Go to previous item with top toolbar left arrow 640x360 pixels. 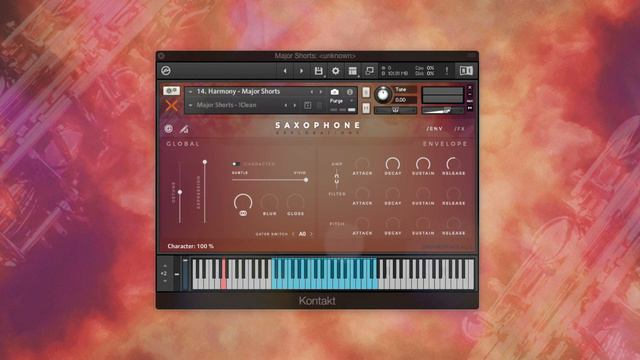coord(285,71)
